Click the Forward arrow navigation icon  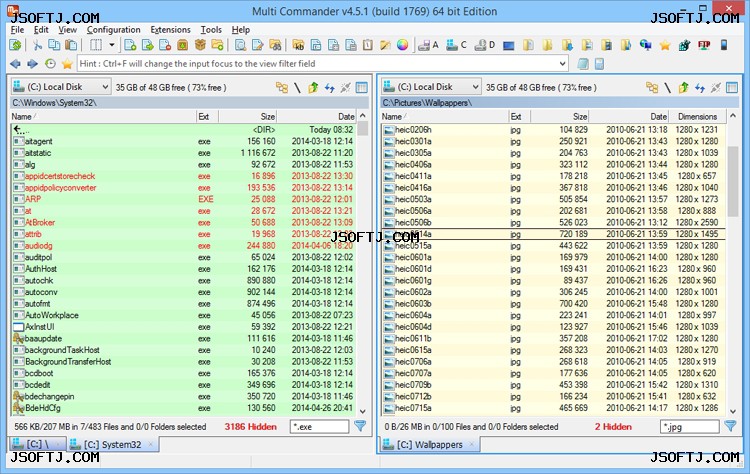tap(33, 64)
